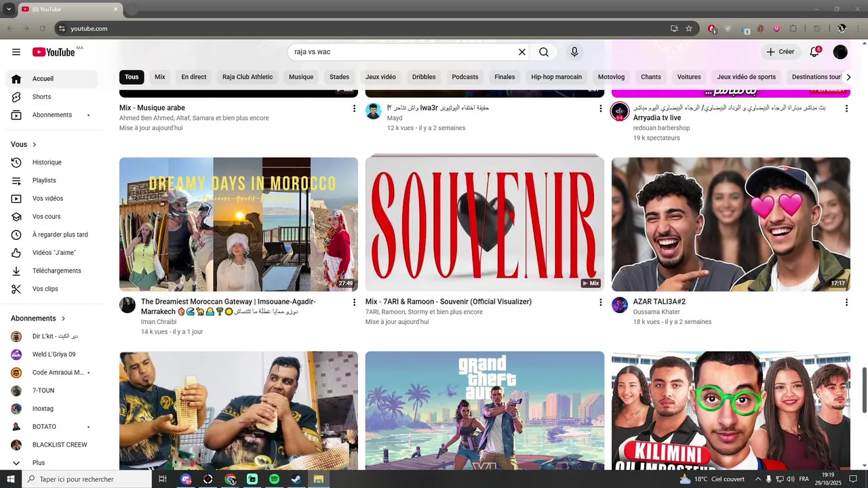Clear the search text with the X
Image resolution: width=868 pixels, height=488 pixels.
point(522,52)
